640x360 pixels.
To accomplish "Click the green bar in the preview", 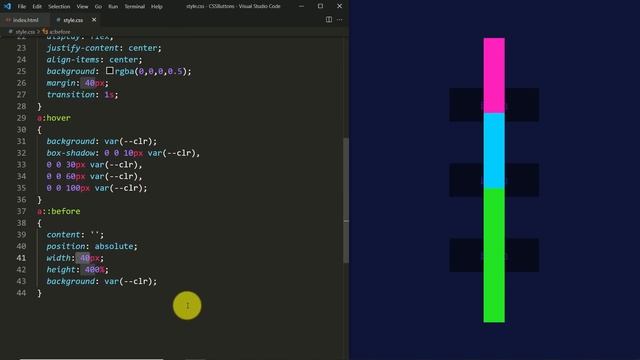I will point(494,255).
